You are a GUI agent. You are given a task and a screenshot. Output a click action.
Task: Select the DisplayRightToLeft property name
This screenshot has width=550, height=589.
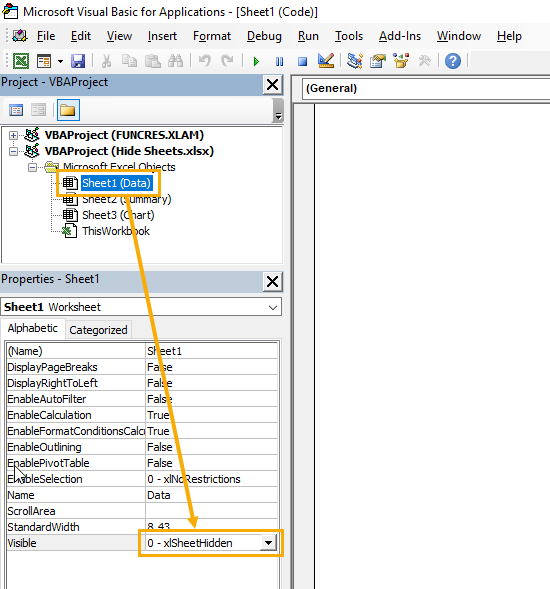[x=52, y=383]
